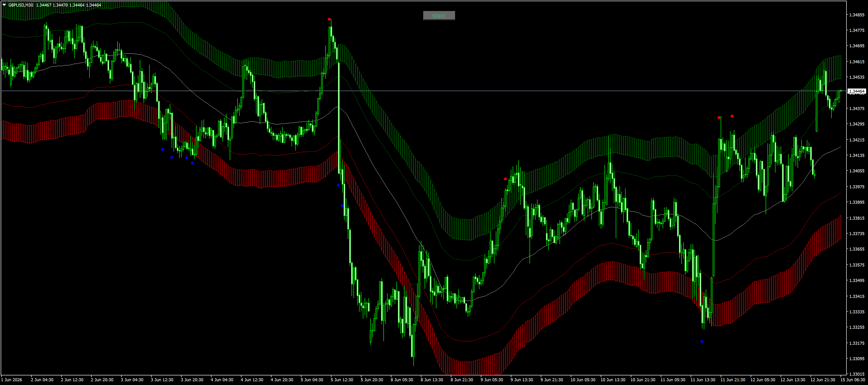Click the red signal dot above 5 Jun peak
The image size is (868, 385).
tap(329, 19)
